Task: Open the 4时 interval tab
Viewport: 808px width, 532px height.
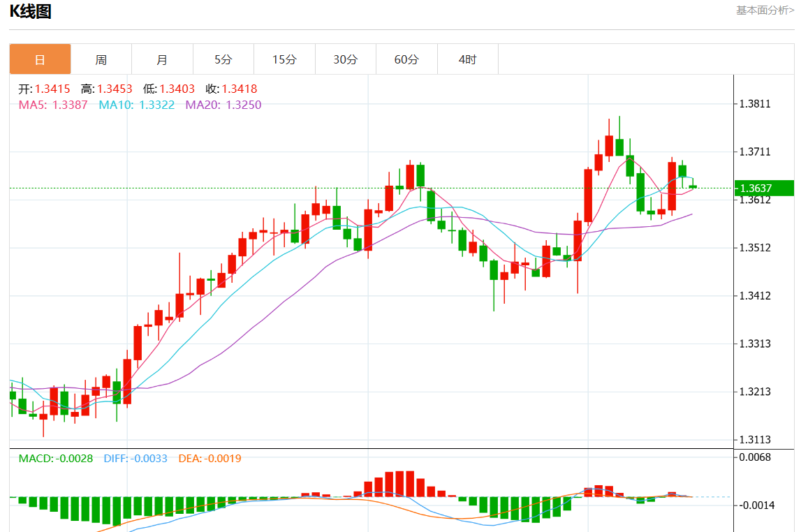Action: (x=467, y=59)
